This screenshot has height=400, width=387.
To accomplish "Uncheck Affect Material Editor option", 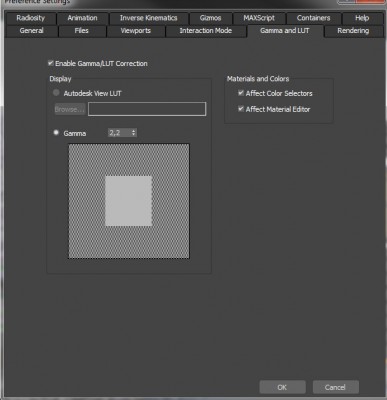I will tap(241, 109).
